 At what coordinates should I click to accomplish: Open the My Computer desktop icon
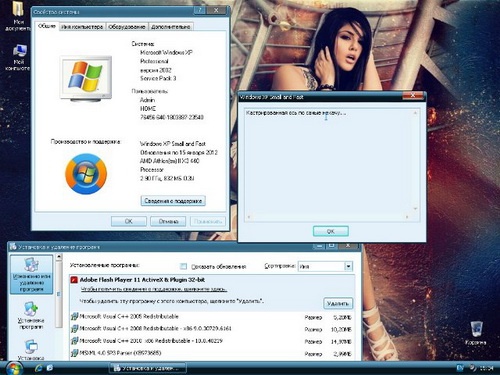tap(20, 51)
